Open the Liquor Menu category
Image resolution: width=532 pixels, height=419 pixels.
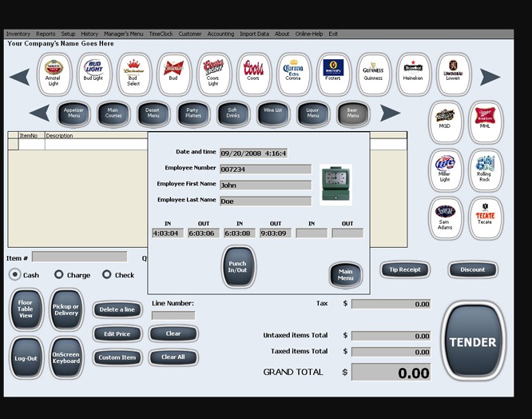(312, 114)
